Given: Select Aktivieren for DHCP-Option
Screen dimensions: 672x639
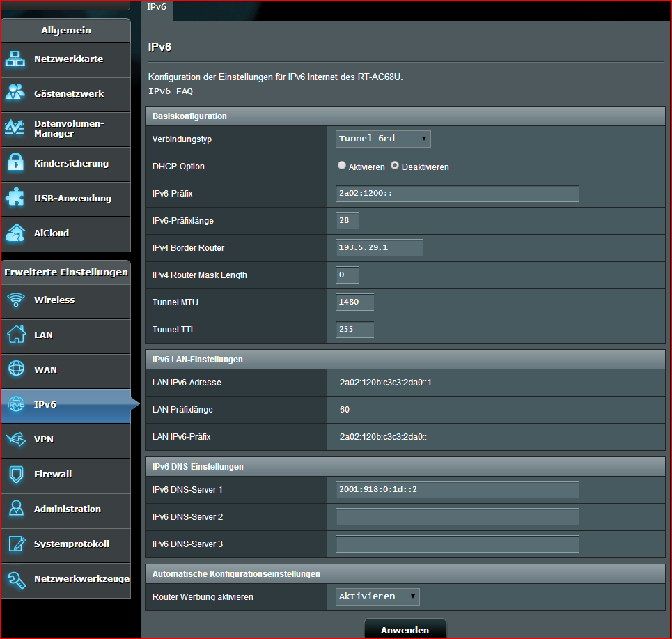Looking at the screenshot, I should [341, 167].
